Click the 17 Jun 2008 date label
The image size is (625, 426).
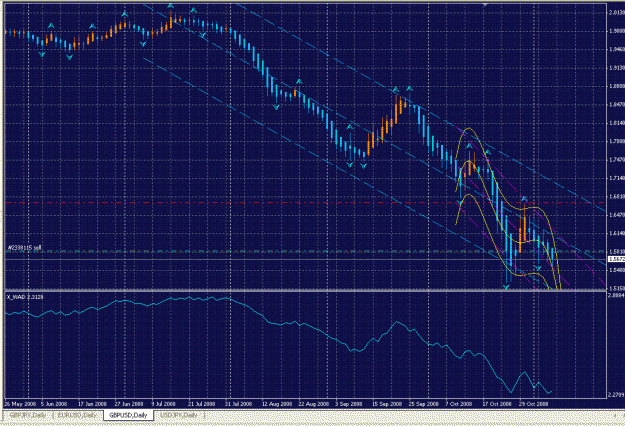pos(92,404)
